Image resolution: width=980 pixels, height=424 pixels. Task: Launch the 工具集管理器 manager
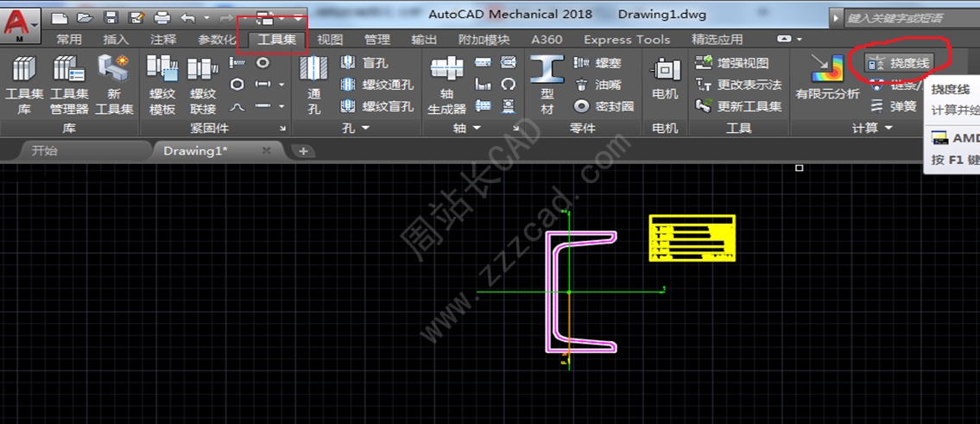(x=69, y=85)
